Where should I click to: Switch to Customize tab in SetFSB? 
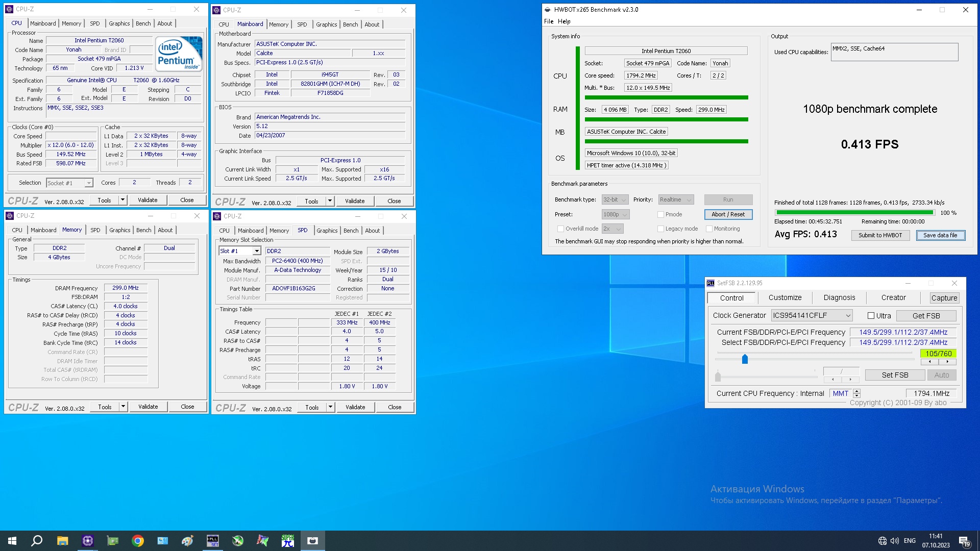click(785, 297)
